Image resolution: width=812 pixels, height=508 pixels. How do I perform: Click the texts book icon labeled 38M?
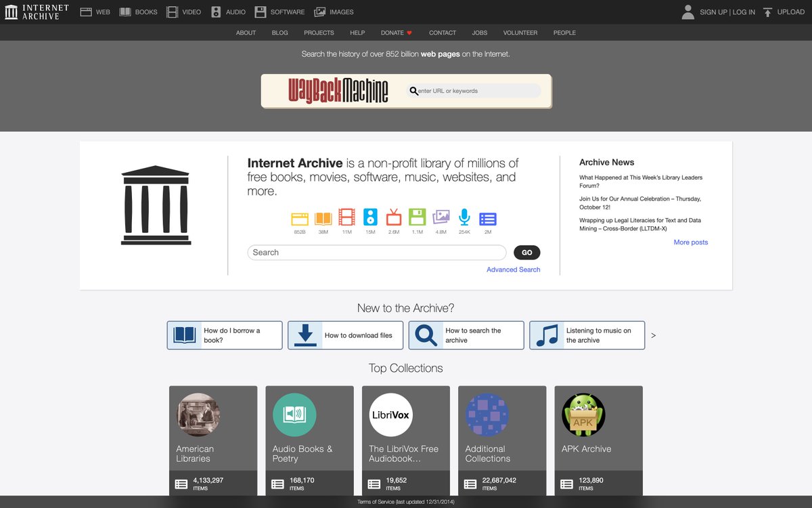[x=323, y=218]
